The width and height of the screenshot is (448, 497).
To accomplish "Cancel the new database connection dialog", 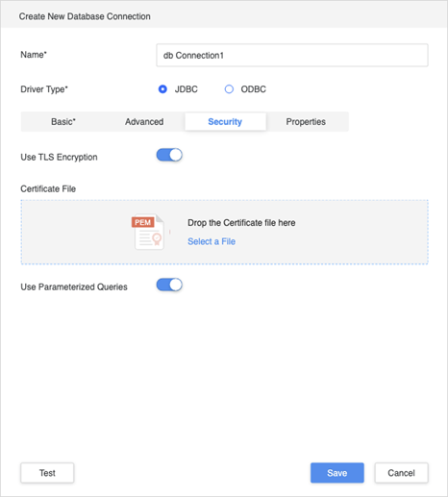I will tap(402, 473).
